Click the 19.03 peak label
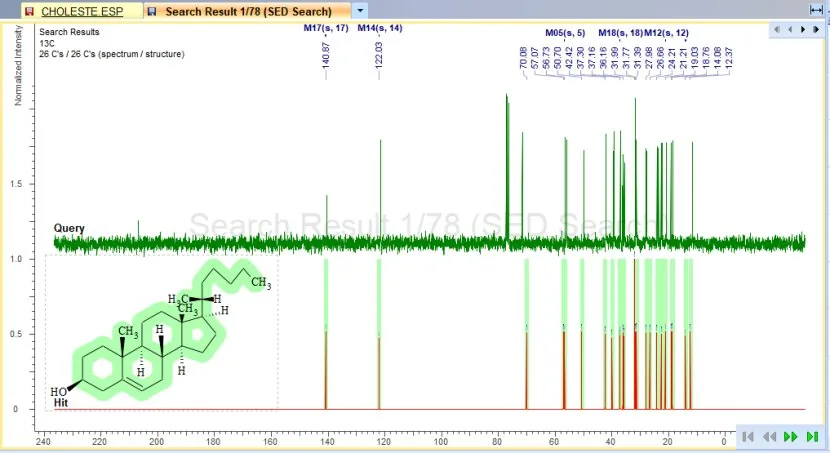Viewport: 830px width, 453px height. coord(694,58)
